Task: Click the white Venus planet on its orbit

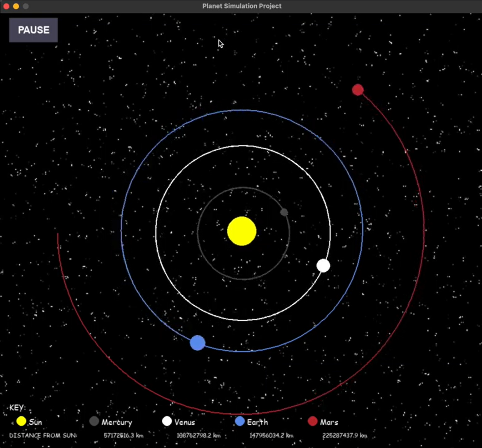Action: [323, 266]
